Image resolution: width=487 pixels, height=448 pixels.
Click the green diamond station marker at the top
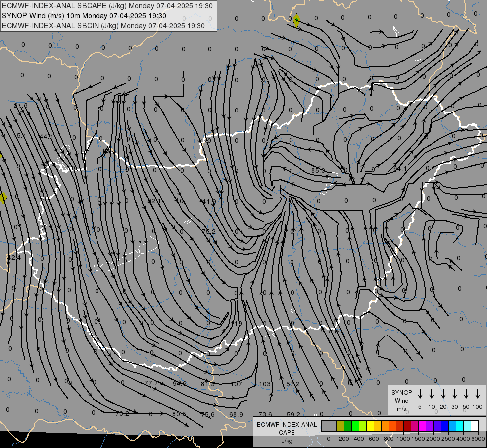click(297, 20)
